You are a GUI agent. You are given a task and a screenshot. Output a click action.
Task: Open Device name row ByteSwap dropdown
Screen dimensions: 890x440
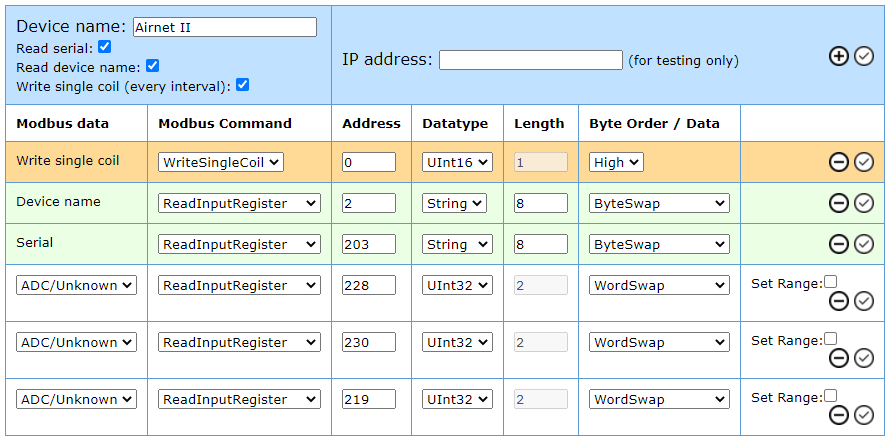tap(659, 203)
